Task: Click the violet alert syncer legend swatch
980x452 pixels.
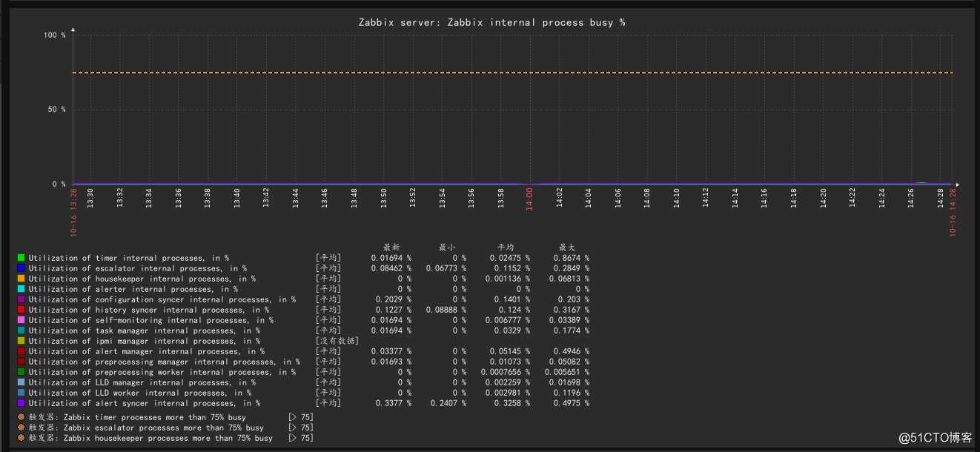Action: tap(21, 403)
